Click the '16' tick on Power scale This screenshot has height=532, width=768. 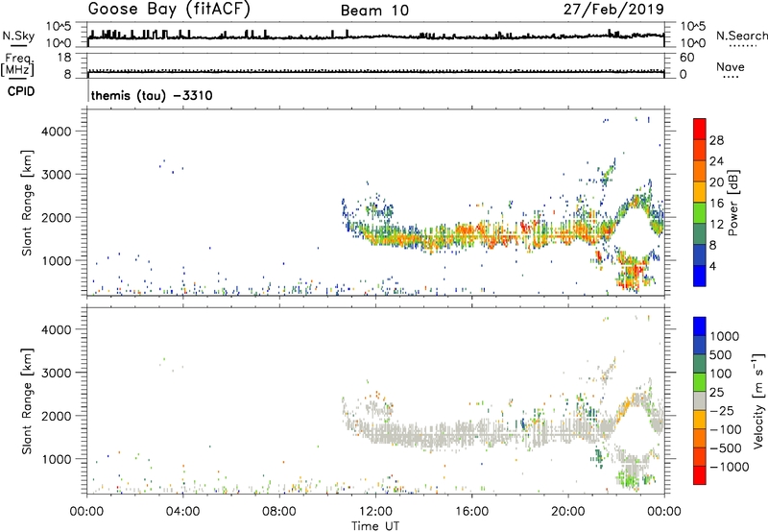click(716, 204)
